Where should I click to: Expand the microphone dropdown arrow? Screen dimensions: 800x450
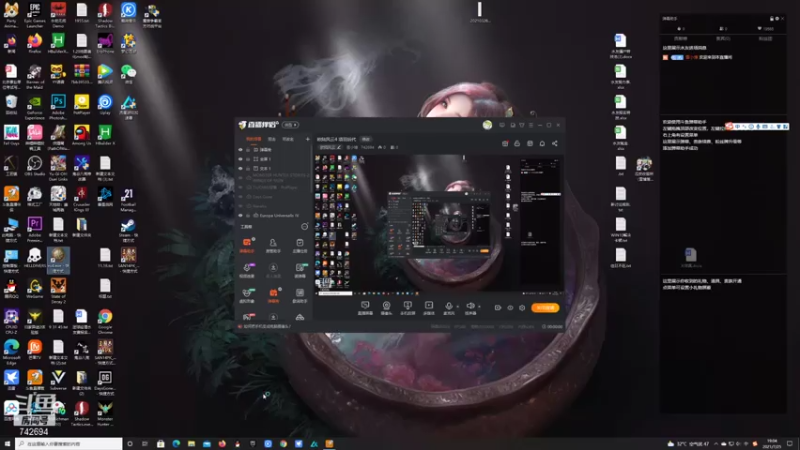(x=458, y=307)
